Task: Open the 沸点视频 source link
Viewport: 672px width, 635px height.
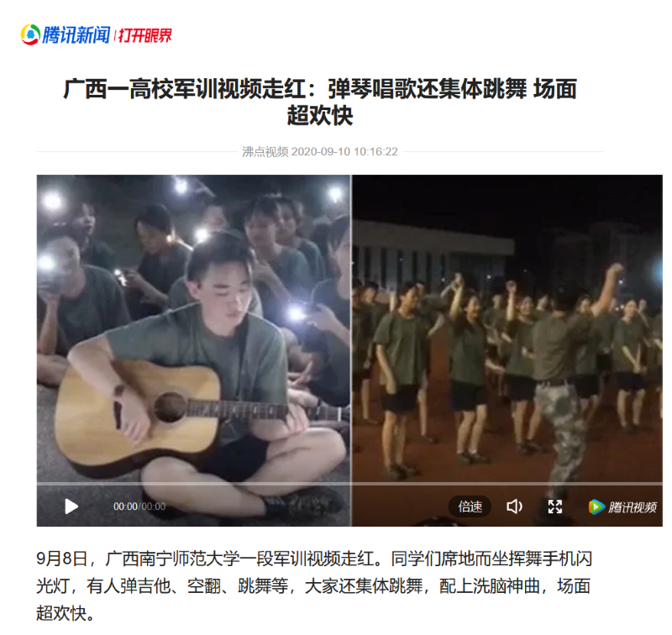Action: pos(265,152)
